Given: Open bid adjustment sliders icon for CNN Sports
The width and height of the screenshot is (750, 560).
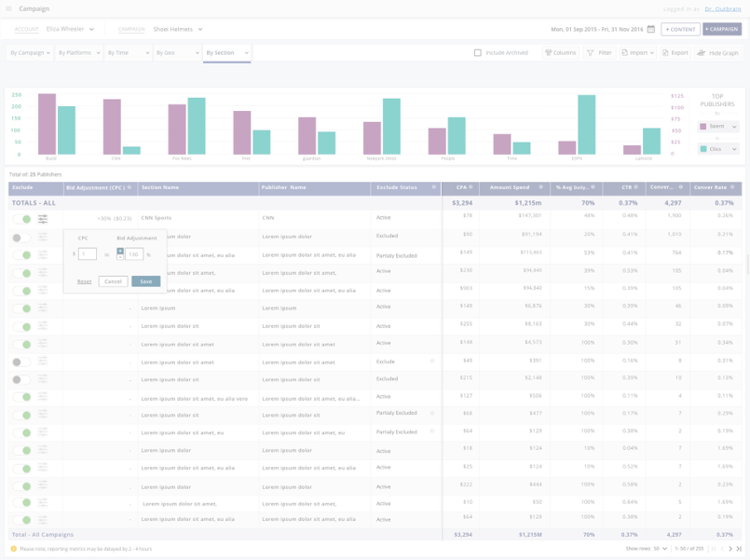Looking at the screenshot, I should 43,219.
